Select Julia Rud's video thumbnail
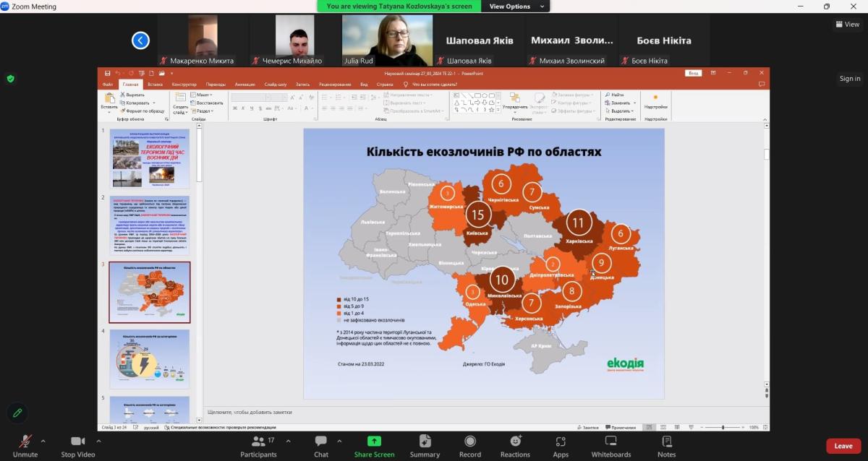 pos(387,40)
